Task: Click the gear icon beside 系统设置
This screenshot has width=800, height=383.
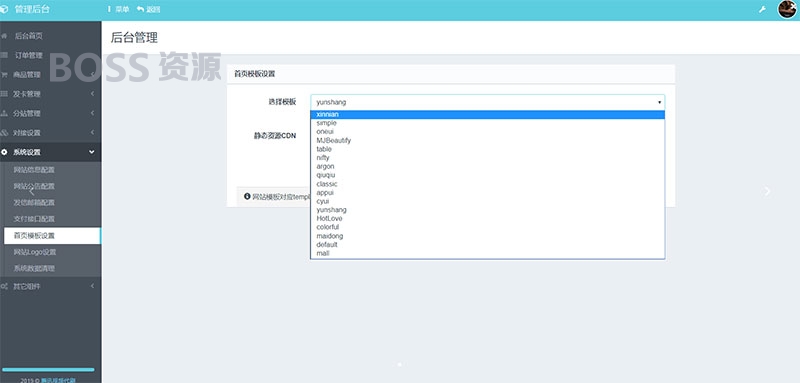Action: [x=5, y=152]
